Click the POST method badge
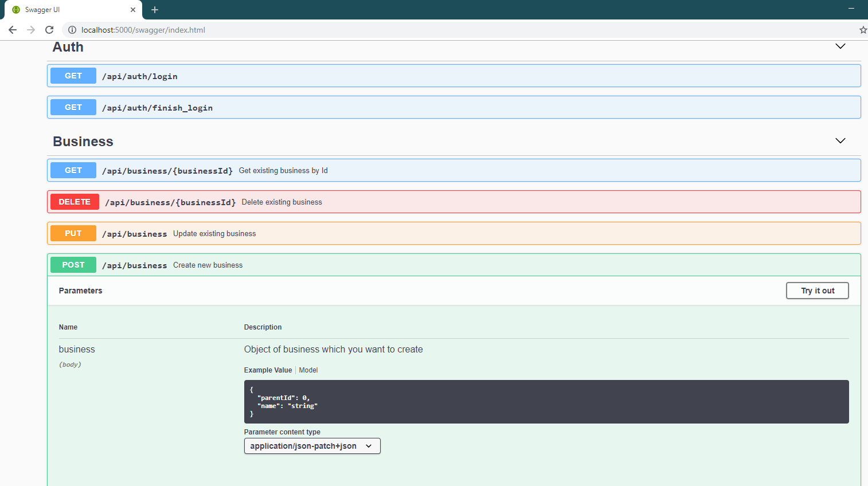 click(x=73, y=265)
